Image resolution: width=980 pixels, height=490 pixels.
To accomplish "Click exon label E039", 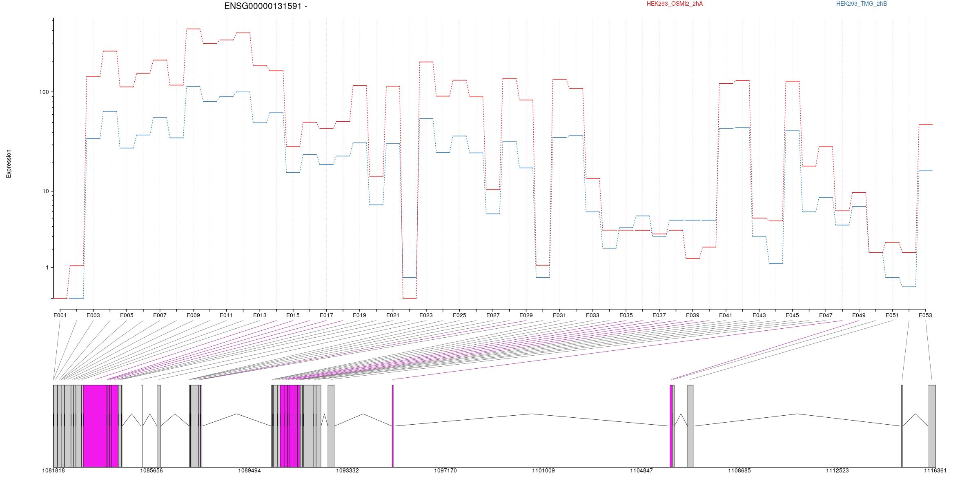I will [x=693, y=315].
